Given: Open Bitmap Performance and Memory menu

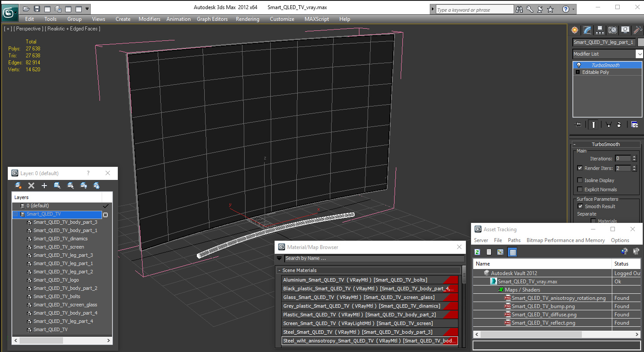Looking at the screenshot, I should tap(566, 240).
